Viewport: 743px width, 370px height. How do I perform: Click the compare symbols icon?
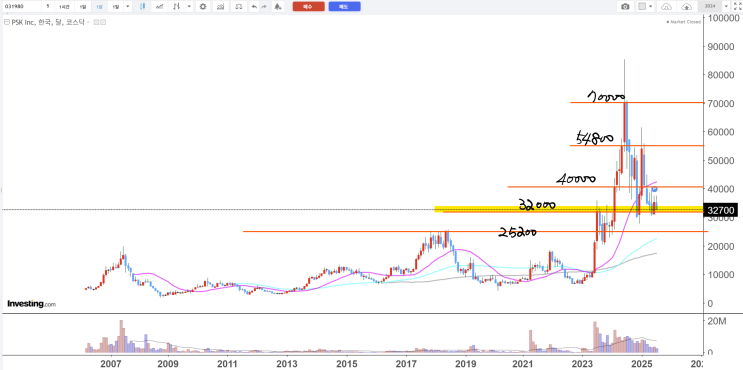tap(176, 7)
